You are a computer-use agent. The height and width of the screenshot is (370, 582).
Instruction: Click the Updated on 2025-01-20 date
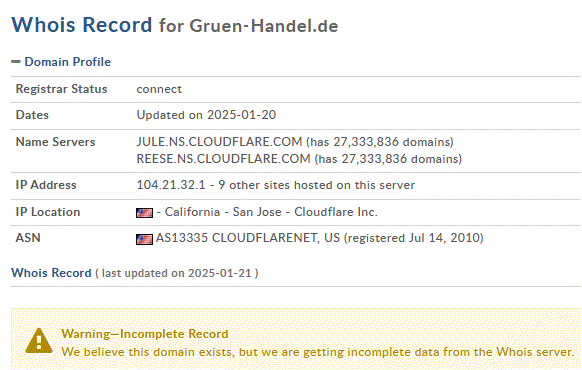(206, 115)
